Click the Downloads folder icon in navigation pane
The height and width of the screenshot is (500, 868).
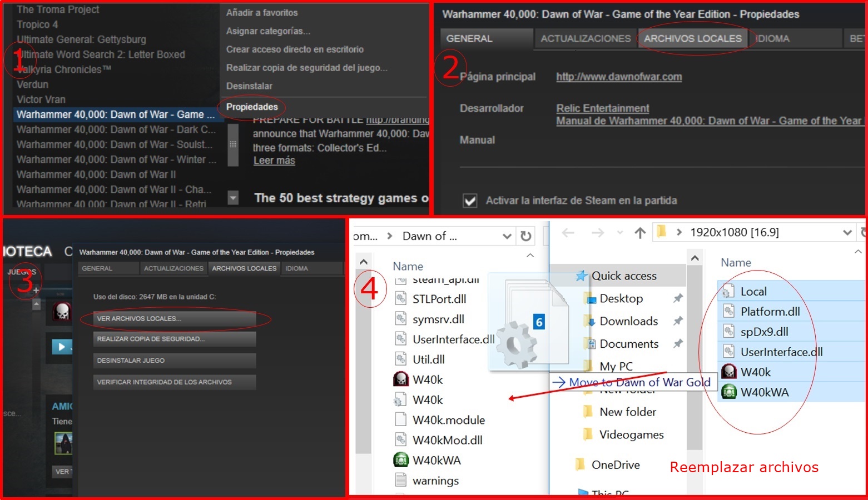tap(590, 321)
